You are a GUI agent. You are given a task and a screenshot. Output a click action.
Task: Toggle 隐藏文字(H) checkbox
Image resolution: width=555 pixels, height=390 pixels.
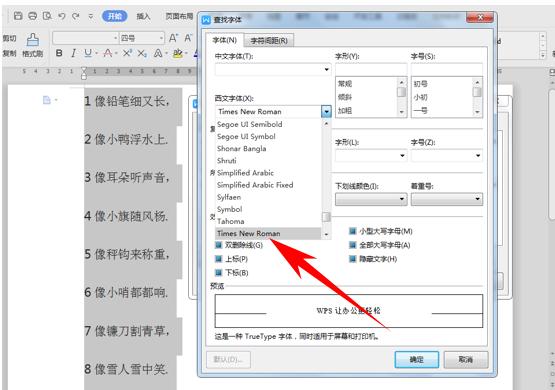[x=353, y=259]
